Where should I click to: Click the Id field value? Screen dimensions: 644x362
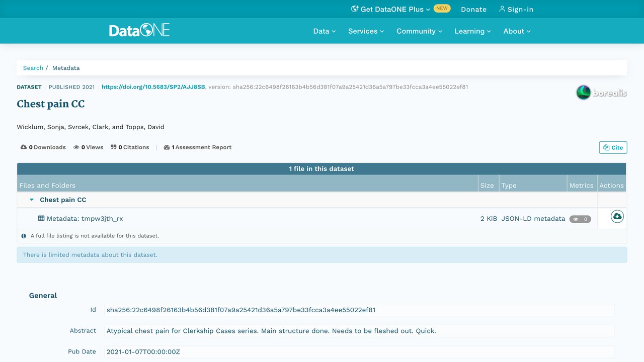coord(359,310)
